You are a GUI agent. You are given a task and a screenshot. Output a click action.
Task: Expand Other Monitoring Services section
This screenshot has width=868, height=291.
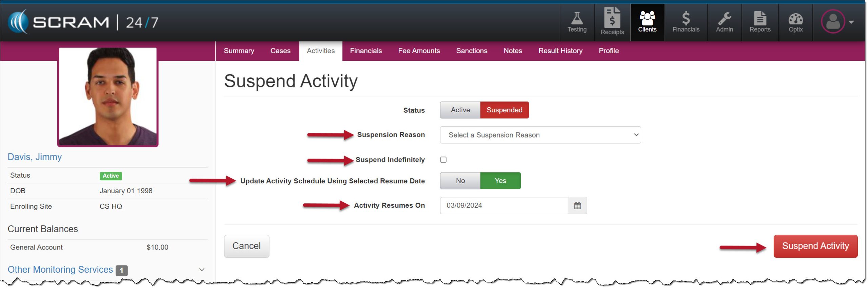click(201, 270)
